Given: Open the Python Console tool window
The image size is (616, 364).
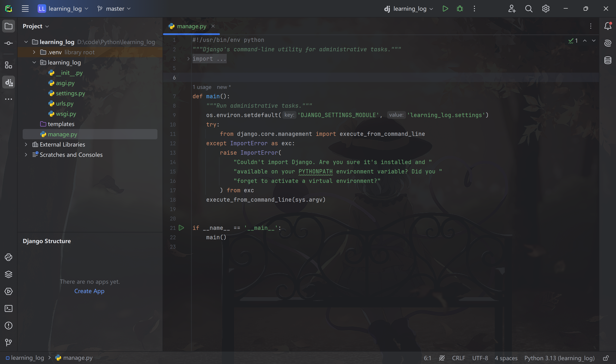Looking at the screenshot, I should 9,257.
